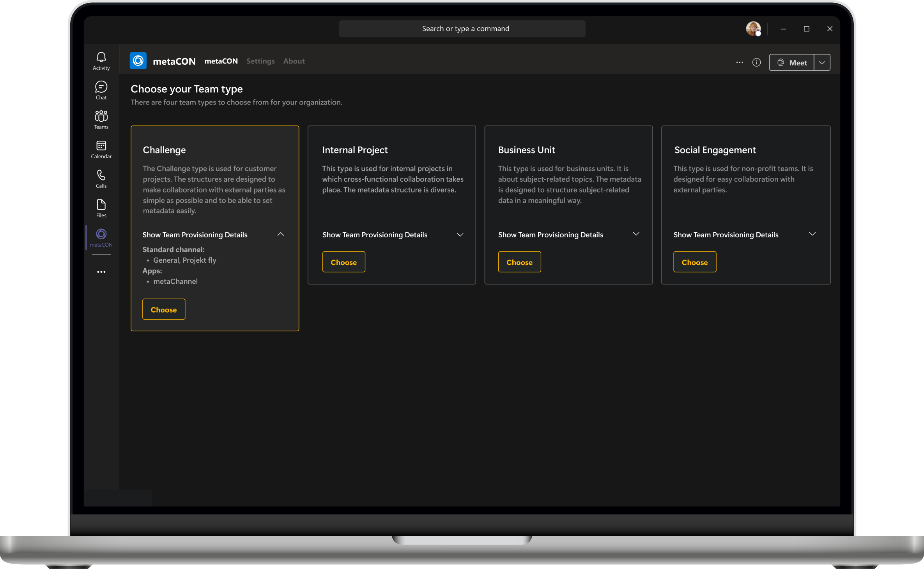The image size is (924, 569).
Task: Expand Social Engagement provisioning details chevron
Action: (x=812, y=234)
